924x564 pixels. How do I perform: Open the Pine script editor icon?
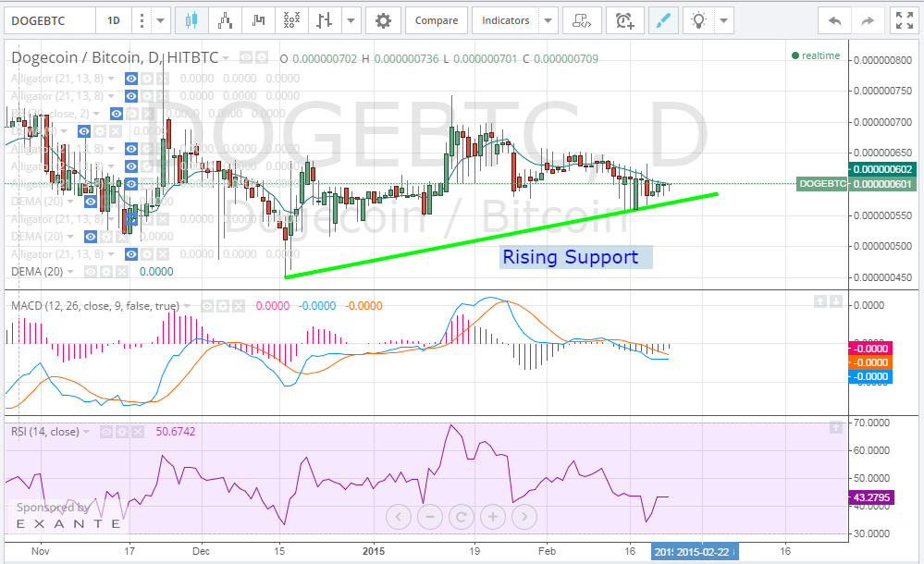(x=582, y=19)
